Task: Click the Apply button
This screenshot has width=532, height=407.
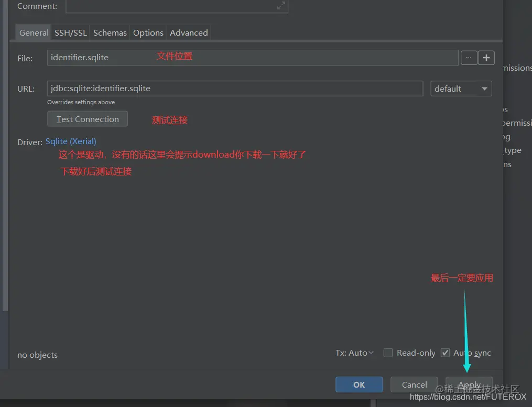Action: 469,384
